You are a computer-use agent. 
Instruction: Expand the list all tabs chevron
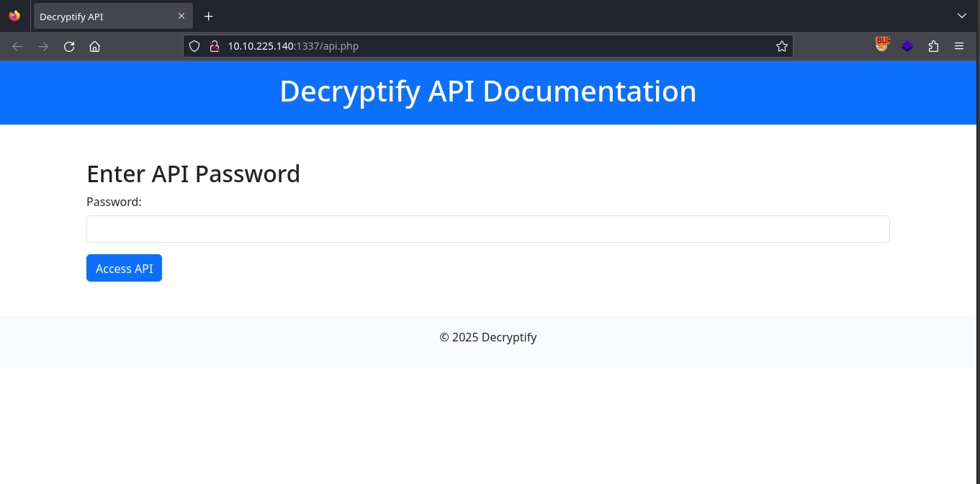(x=961, y=16)
